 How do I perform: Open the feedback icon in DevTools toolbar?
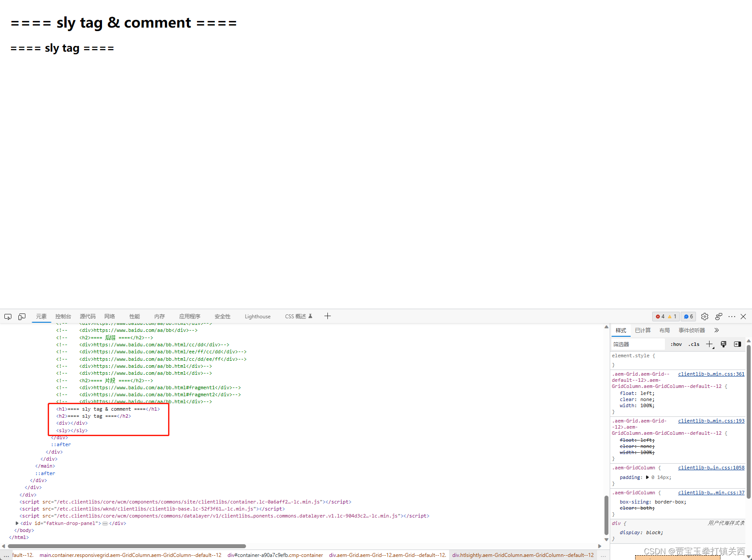pos(719,317)
